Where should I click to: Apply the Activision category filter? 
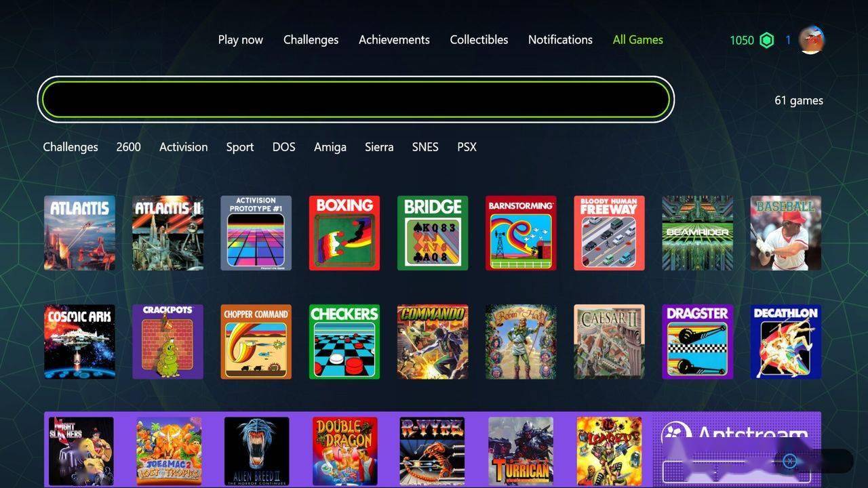click(x=184, y=147)
